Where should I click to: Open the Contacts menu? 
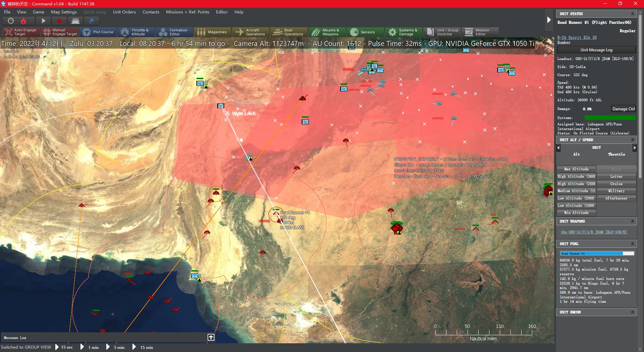[x=151, y=12]
